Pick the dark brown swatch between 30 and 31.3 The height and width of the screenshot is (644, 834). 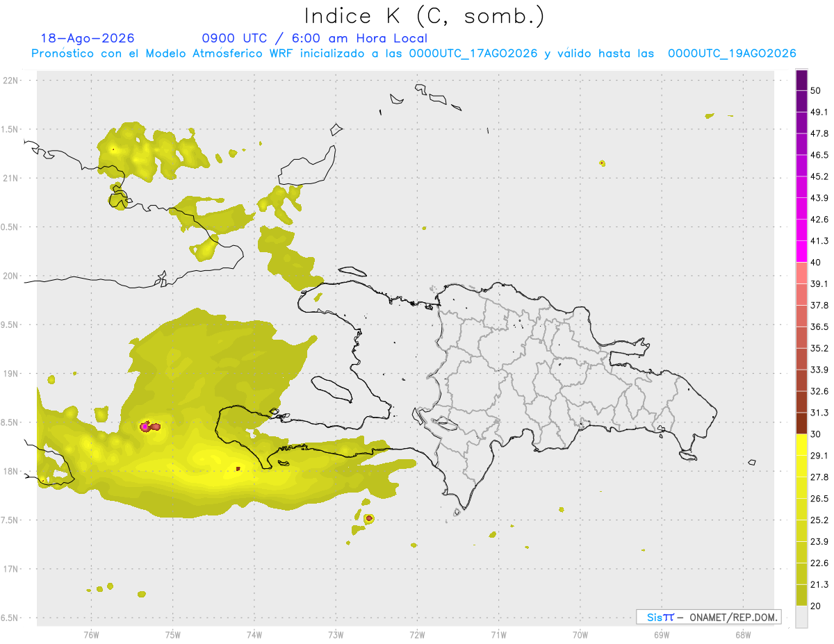[801, 423]
